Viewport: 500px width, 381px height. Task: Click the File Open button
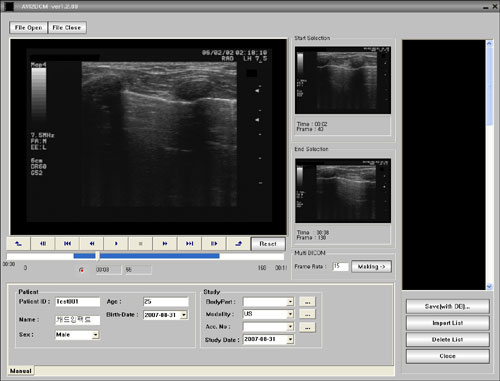29,28
